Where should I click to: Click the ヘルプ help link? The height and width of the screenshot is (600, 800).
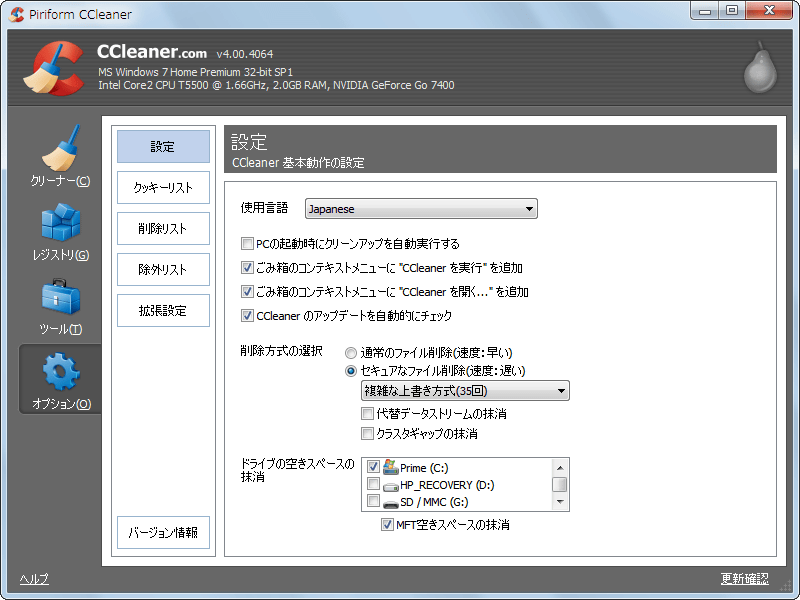click(x=34, y=579)
